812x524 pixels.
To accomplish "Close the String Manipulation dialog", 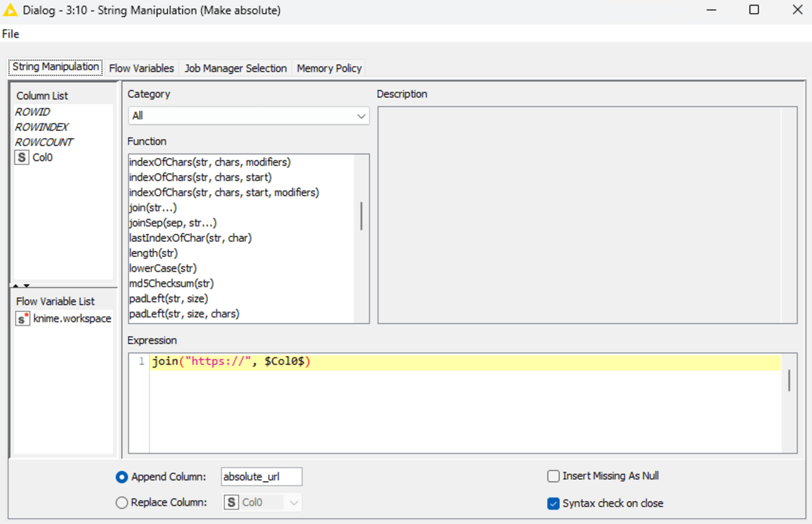I will pos(798,10).
